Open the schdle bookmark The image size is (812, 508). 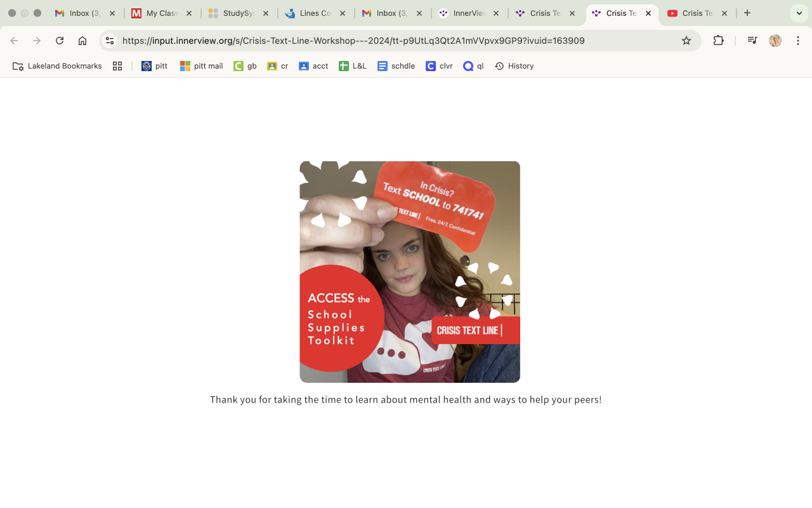coord(396,66)
